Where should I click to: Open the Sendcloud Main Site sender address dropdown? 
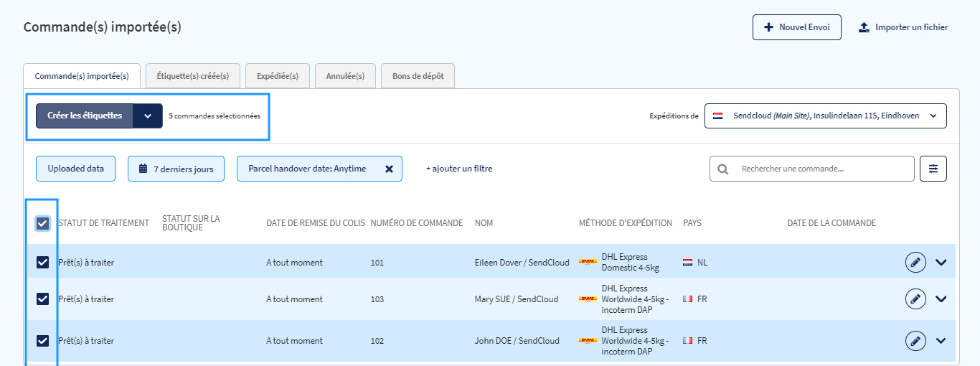pos(825,116)
